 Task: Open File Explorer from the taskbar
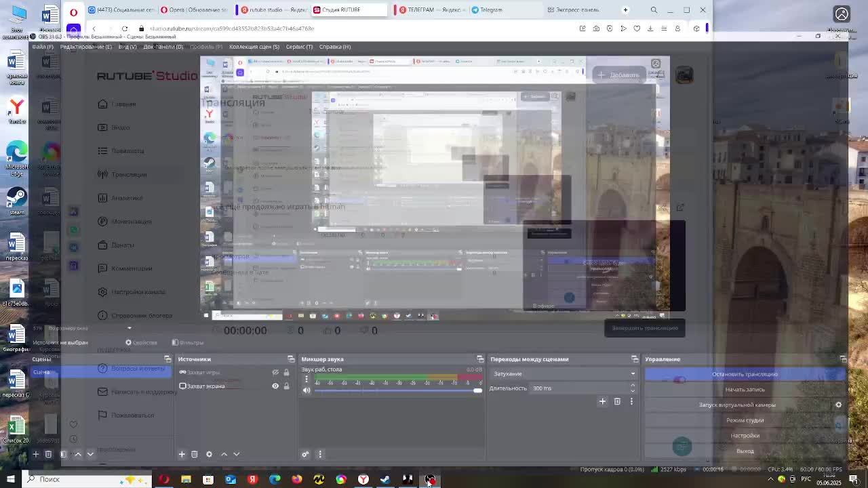186,479
